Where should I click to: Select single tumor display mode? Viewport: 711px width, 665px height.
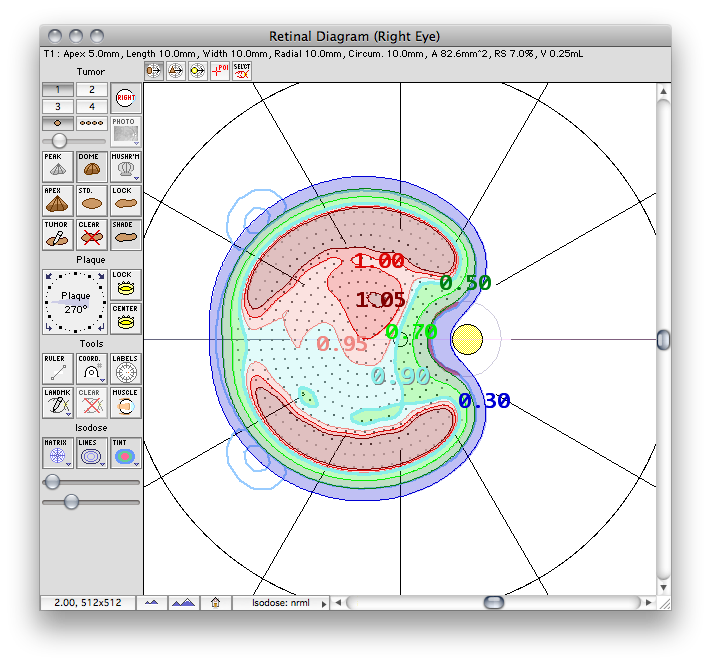58,123
